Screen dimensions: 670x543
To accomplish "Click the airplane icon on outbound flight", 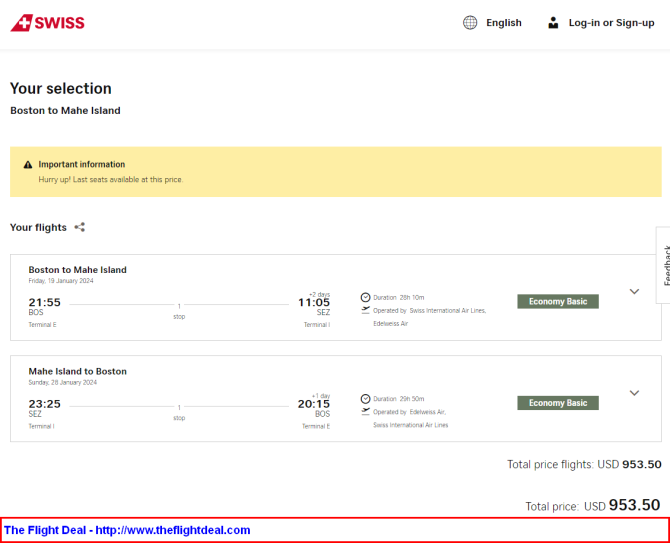I will [365, 310].
